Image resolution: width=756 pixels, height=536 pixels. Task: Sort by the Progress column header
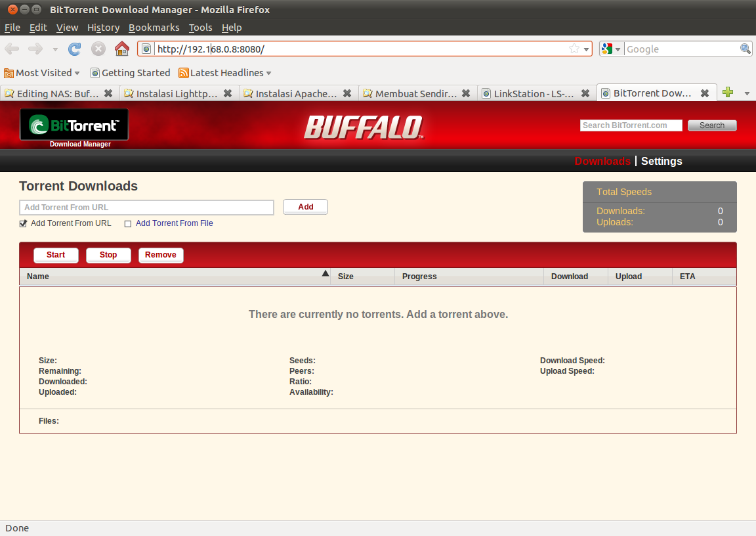[x=469, y=277]
